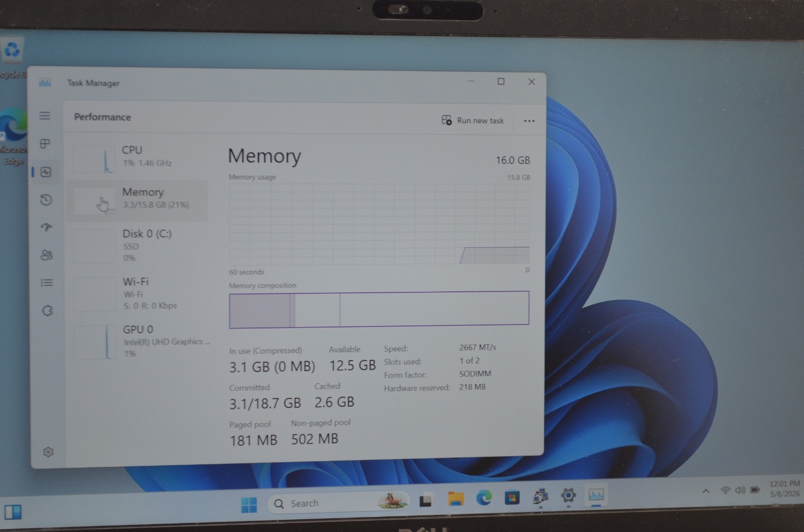Open Task Manager settings gear icon
This screenshot has width=804, height=532.
pos(48,452)
